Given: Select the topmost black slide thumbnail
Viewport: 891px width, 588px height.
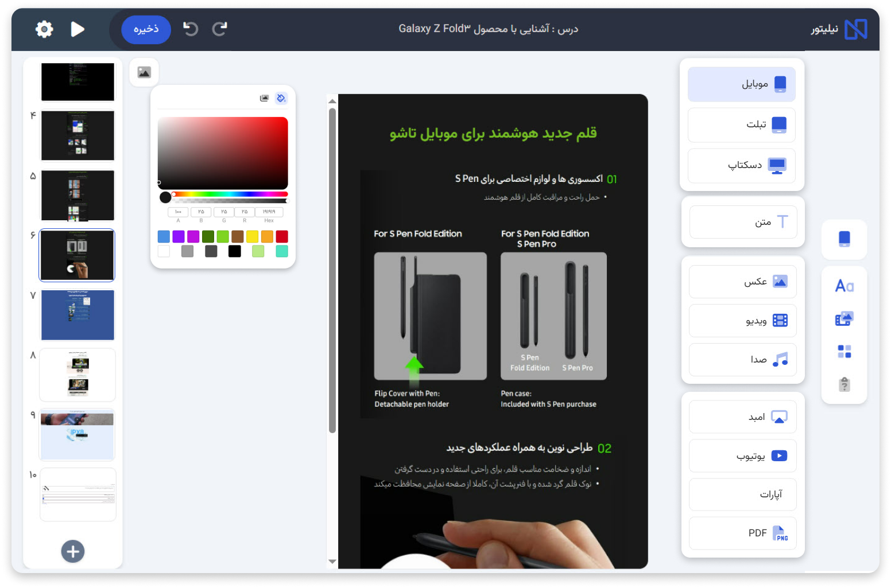Looking at the screenshot, I should click(78, 81).
